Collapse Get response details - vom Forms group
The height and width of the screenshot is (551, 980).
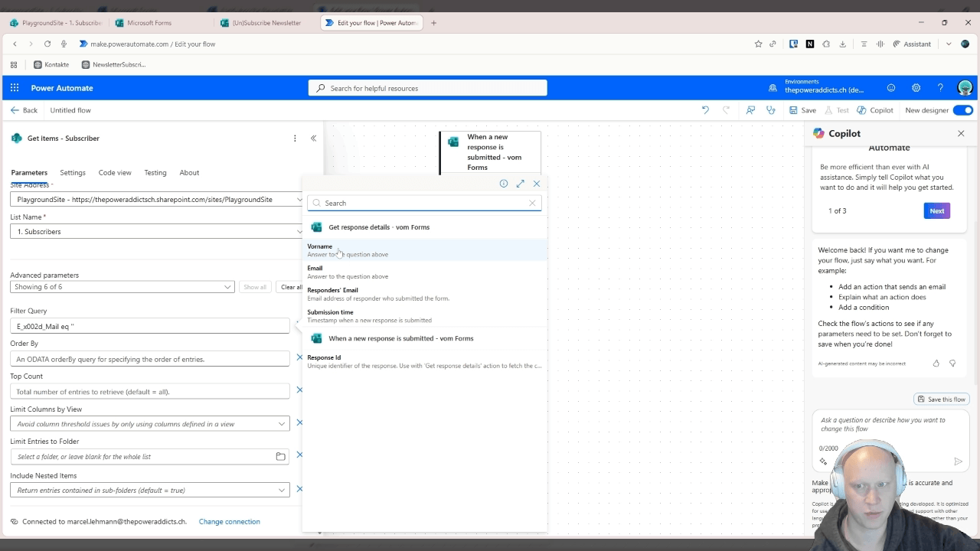[426, 227]
